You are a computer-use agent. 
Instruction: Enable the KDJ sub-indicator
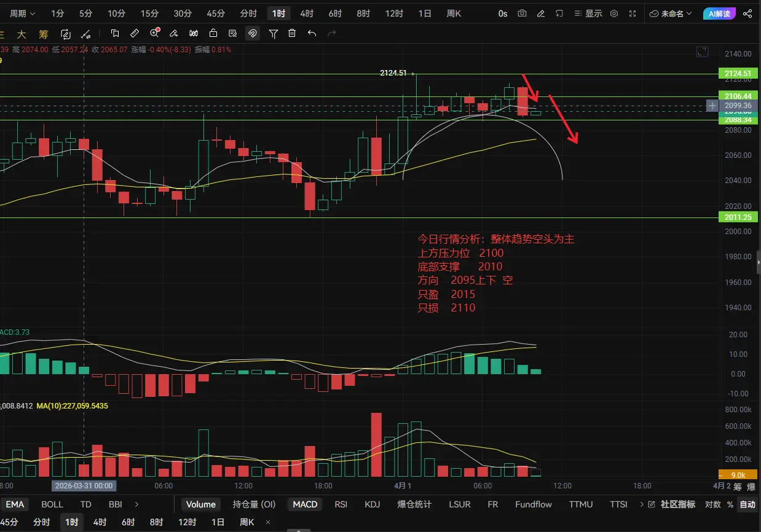click(372, 504)
